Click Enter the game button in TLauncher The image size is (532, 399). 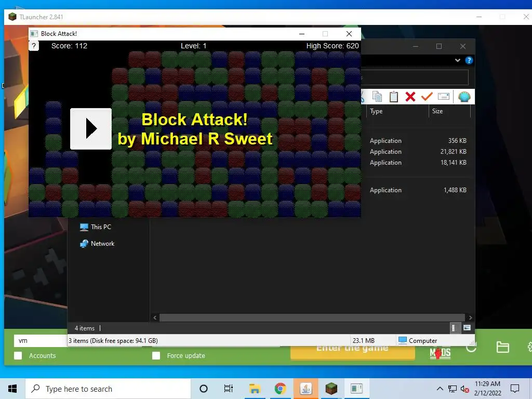click(353, 352)
